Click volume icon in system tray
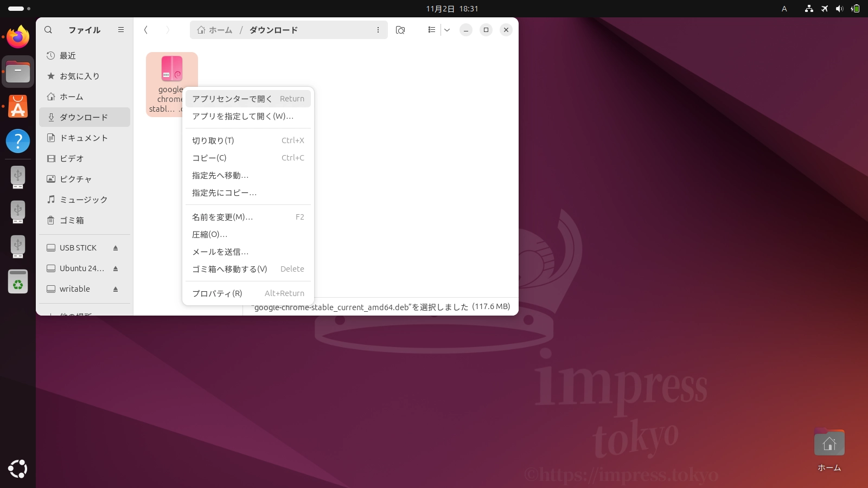The image size is (868, 488). (840, 9)
